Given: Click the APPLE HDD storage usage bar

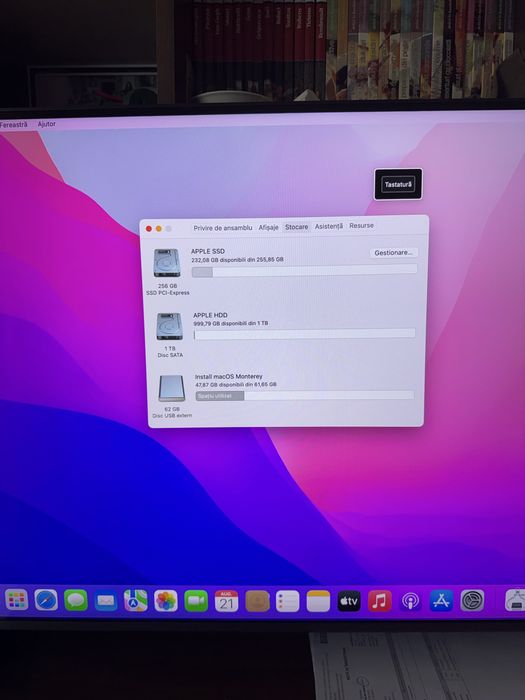Looking at the screenshot, I should [304, 334].
